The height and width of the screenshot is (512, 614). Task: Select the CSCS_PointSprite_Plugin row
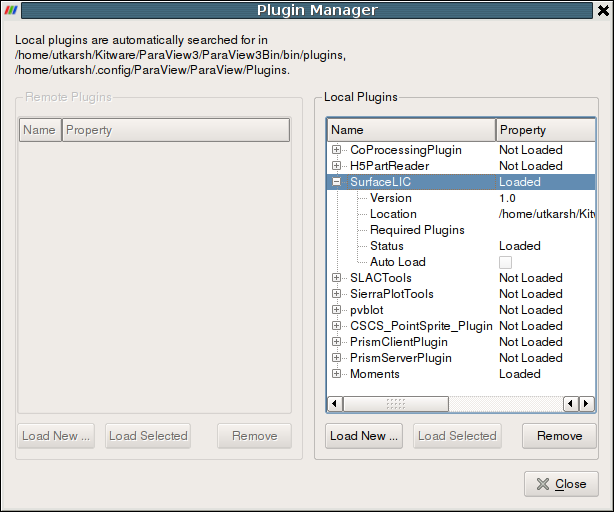coord(461,326)
